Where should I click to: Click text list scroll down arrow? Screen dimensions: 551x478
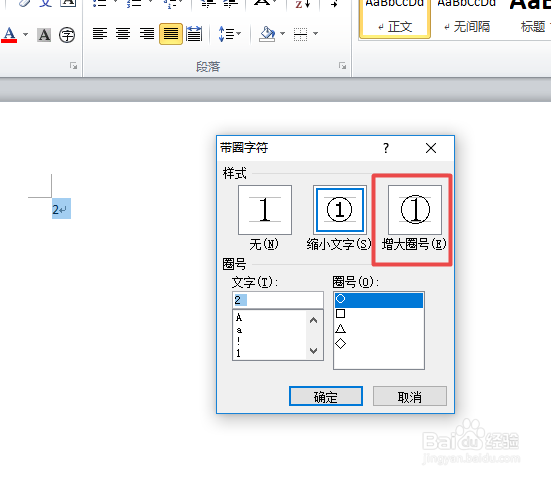click(313, 350)
